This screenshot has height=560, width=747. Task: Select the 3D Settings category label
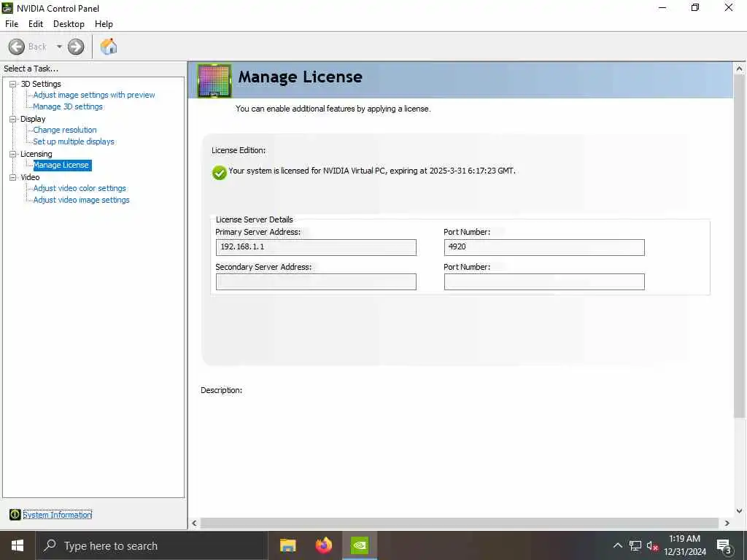[41, 84]
